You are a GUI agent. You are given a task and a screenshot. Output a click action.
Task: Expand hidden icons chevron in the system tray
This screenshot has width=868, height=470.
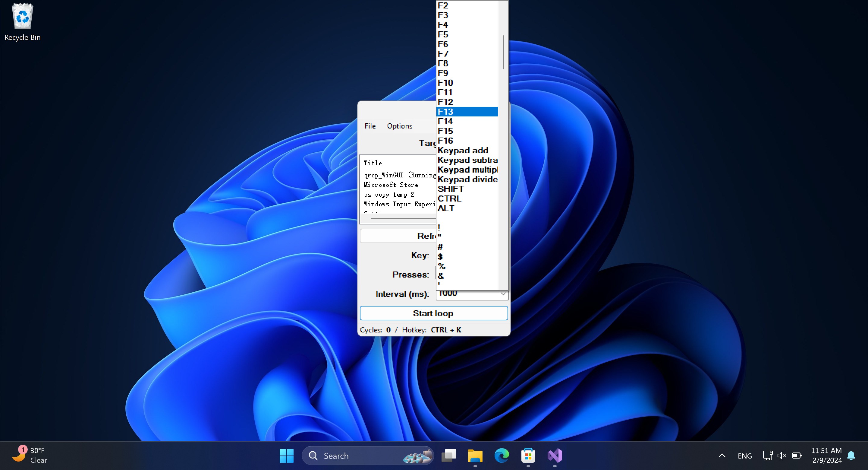click(722, 456)
